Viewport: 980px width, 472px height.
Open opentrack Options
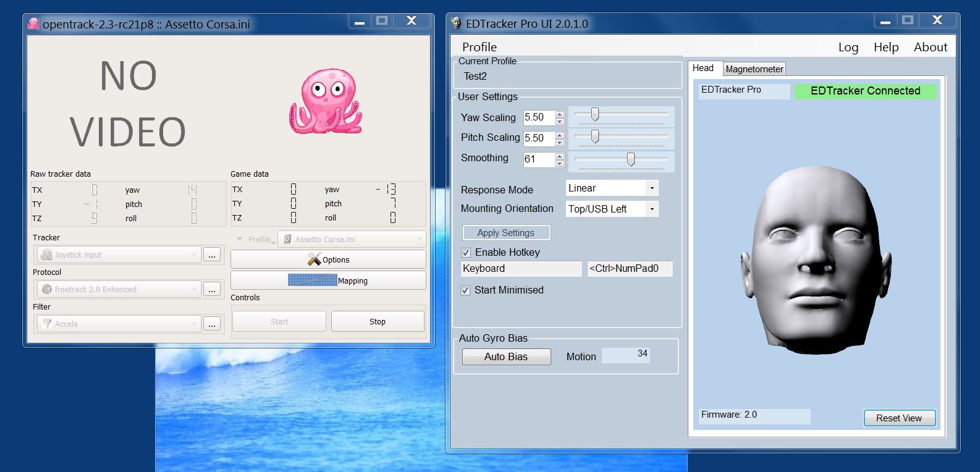click(x=328, y=259)
